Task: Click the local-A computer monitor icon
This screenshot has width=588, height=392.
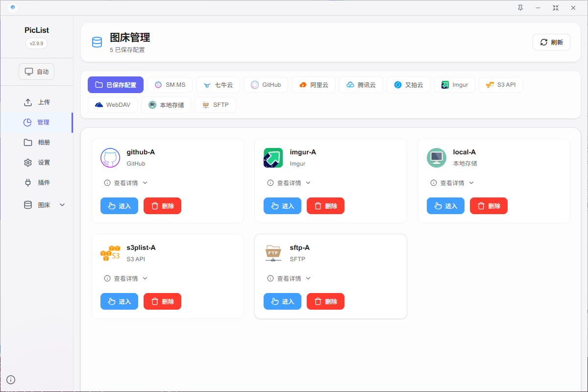Action: 437,158
